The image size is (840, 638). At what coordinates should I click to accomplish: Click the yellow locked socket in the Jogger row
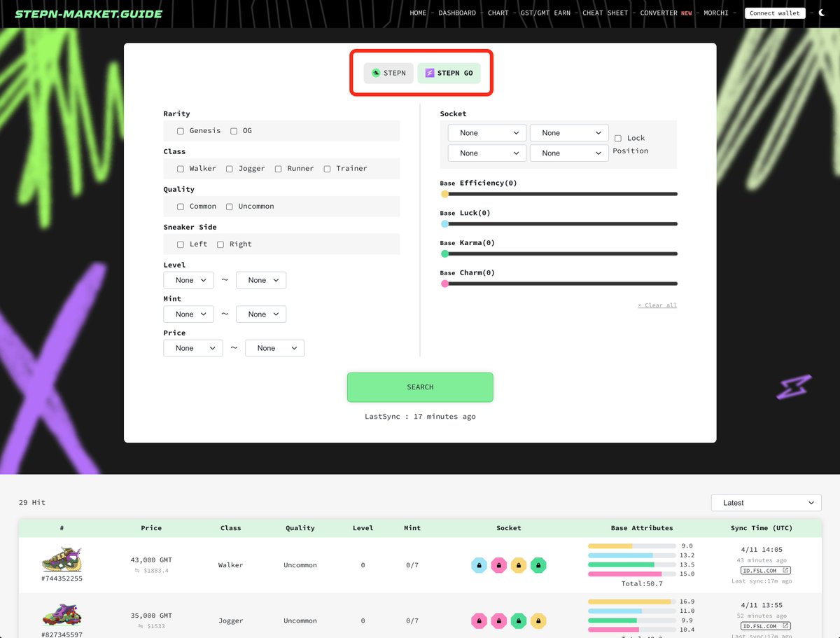[538, 620]
